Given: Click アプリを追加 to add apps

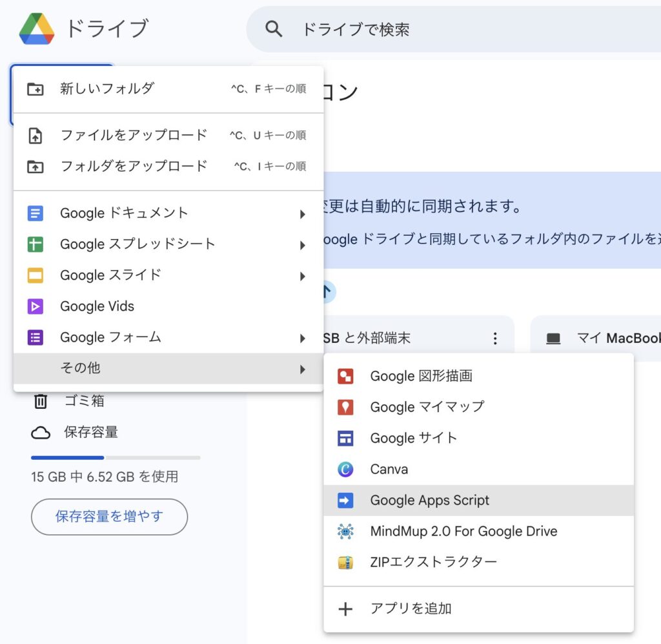Looking at the screenshot, I should coord(411,608).
